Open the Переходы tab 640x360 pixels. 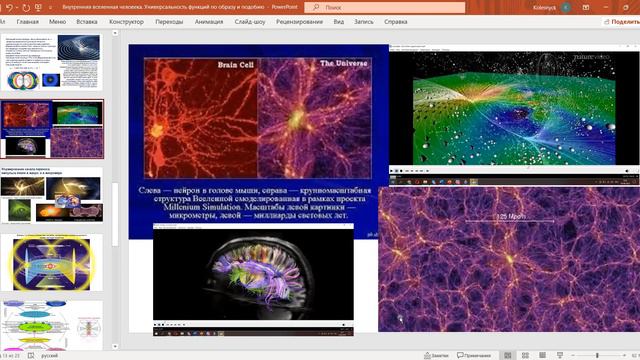click(169, 22)
